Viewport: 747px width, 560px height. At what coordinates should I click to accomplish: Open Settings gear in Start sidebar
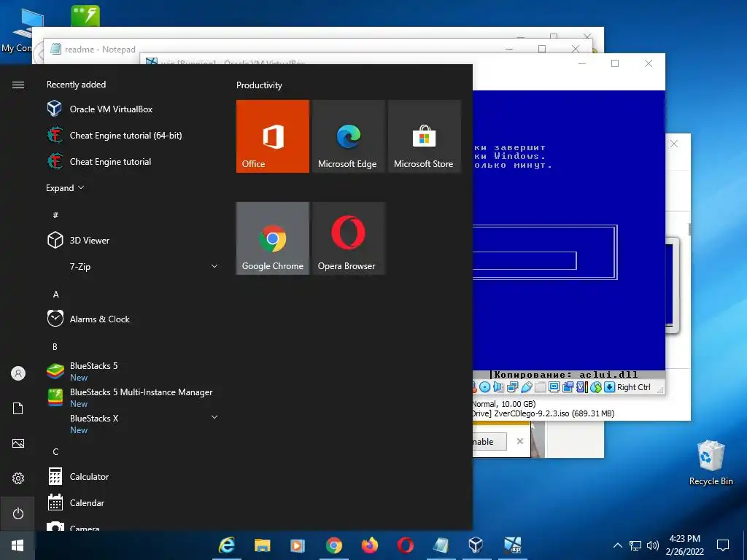point(18,478)
